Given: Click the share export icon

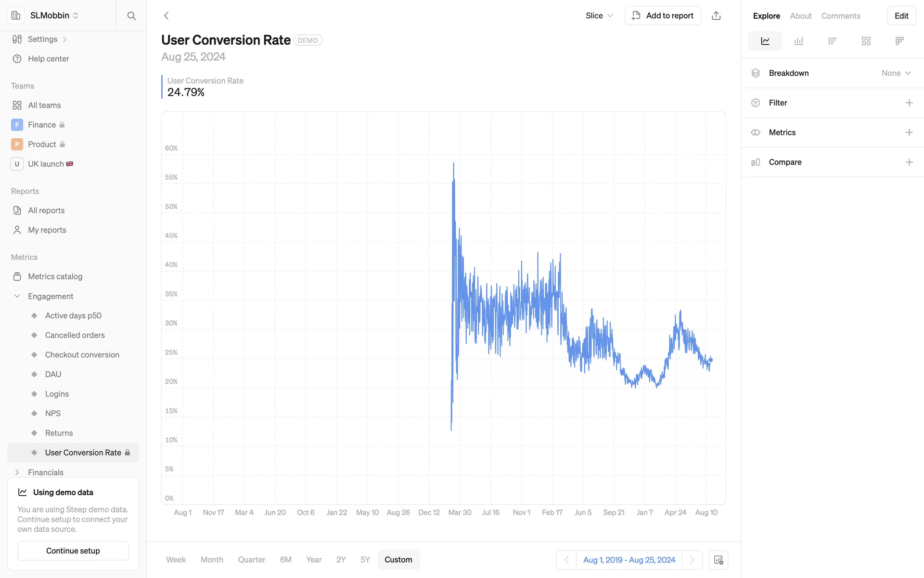Looking at the screenshot, I should [716, 16].
